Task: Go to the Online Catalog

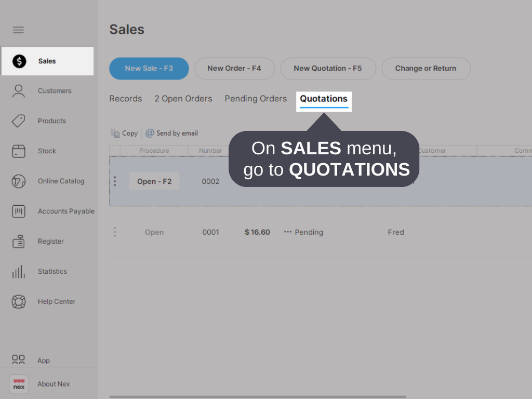Action: tap(18, 181)
